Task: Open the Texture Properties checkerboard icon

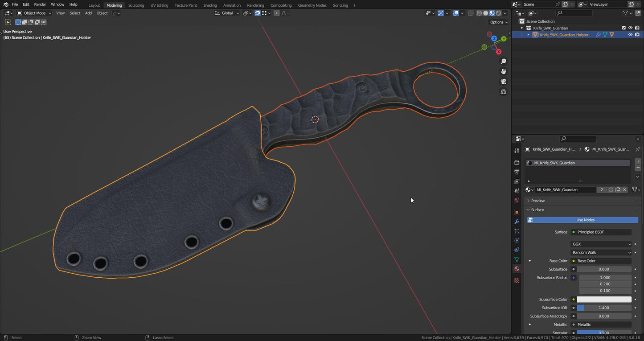Action: (x=517, y=280)
